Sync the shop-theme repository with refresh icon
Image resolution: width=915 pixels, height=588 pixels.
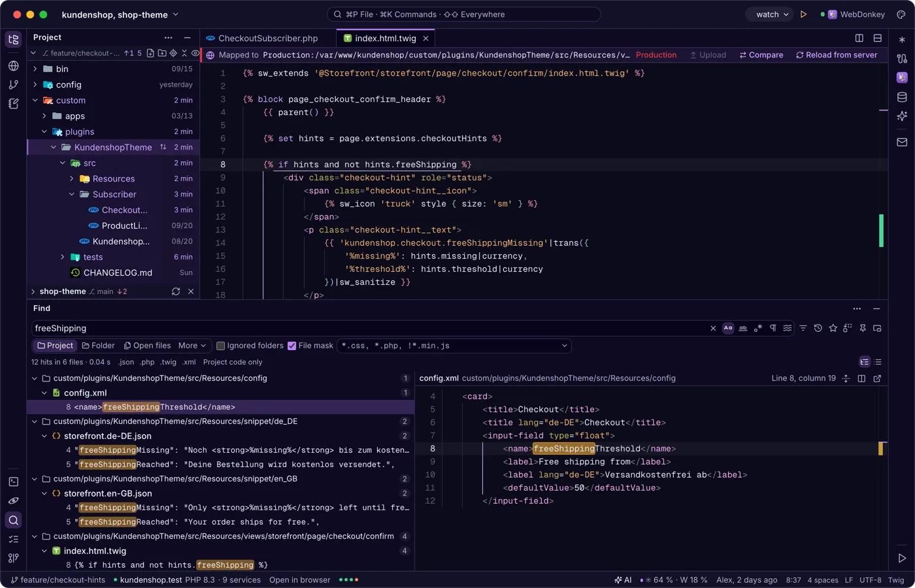point(176,291)
